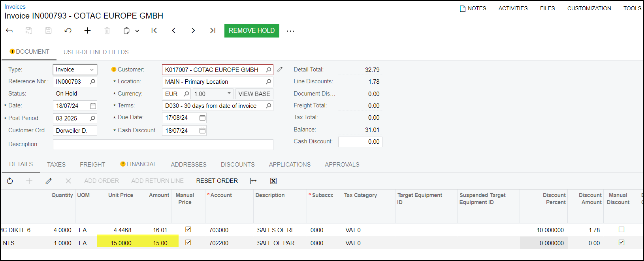Viewport: 644px width, 261px height.
Task: Uncheck Manual Discount on the second line
Action: (x=621, y=242)
